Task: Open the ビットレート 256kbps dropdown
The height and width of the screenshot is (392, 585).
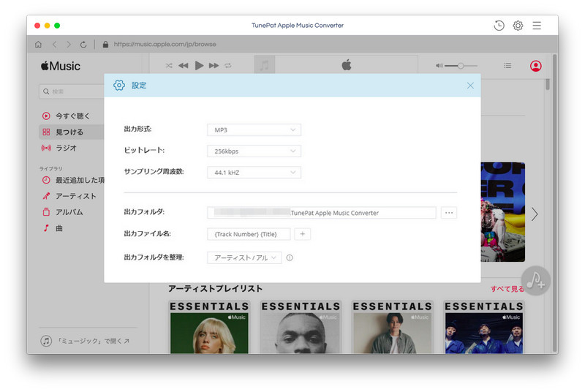Action: point(254,151)
